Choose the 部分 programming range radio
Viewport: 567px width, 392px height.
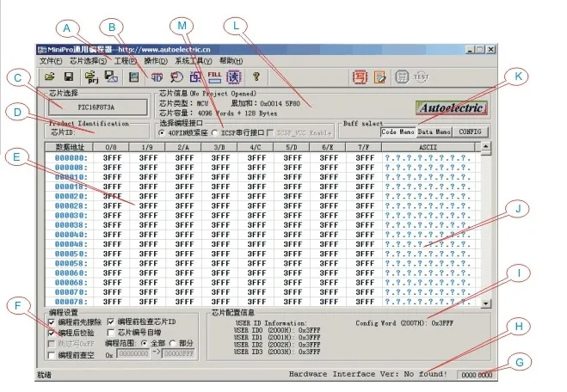[173, 343]
